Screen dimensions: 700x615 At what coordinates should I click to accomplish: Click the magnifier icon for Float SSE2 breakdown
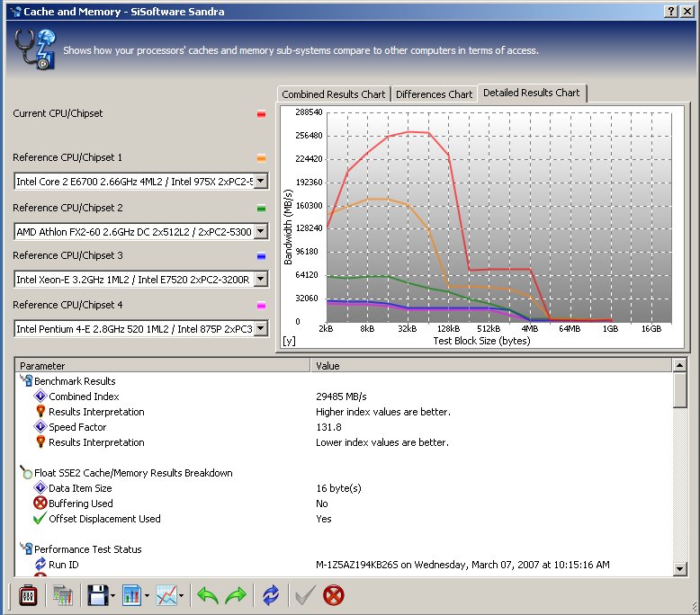coord(26,472)
